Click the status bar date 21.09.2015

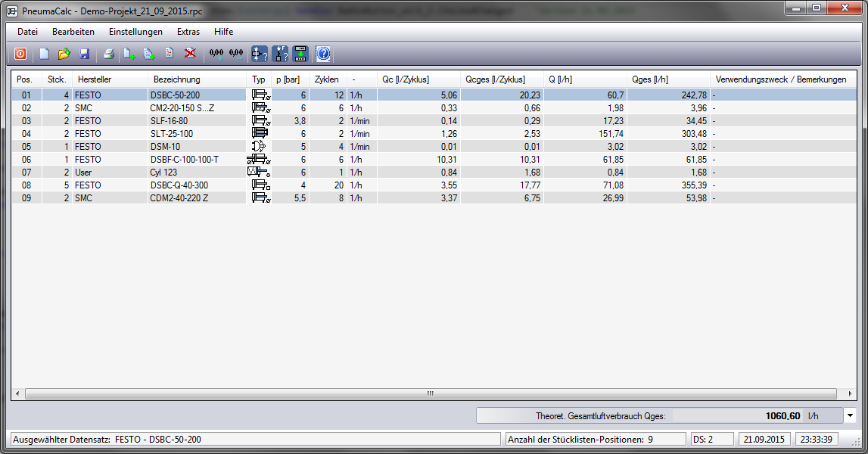tap(764, 439)
